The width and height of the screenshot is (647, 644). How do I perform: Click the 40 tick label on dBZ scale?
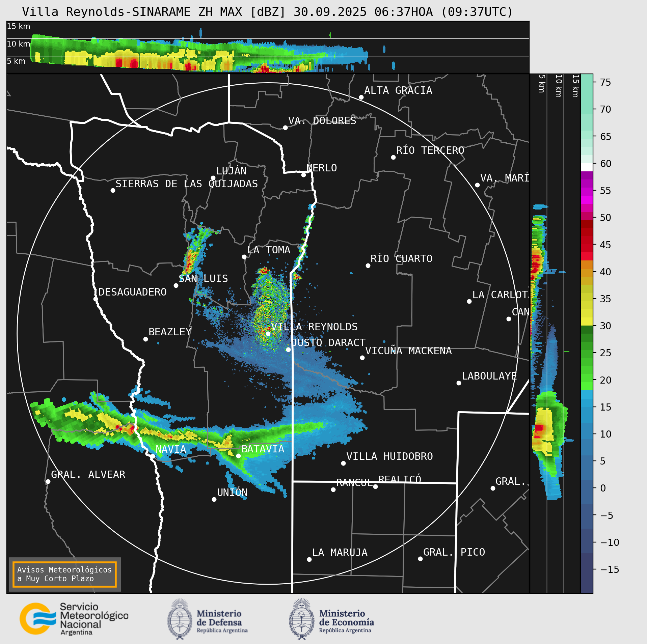click(x=605, y=272)
